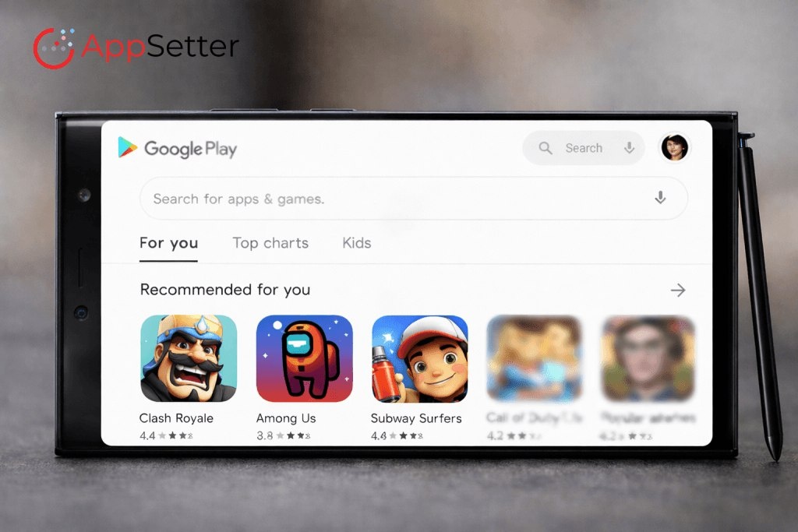Open the Clash Royale app icon
The height and width of the screenshot is (532, 798).
tap(189, 358)
